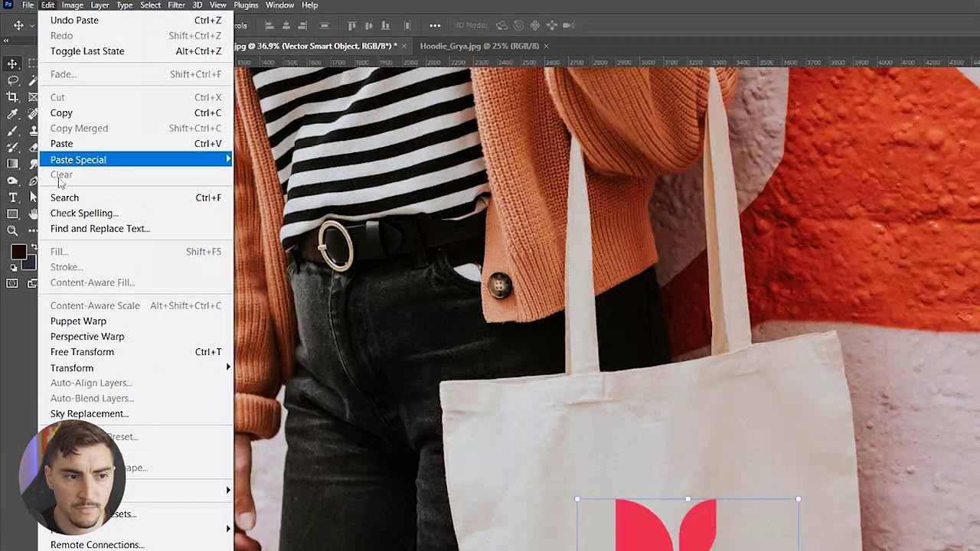Open the Image menu
This screenshot has width=980, height=551.
(72, 5)
